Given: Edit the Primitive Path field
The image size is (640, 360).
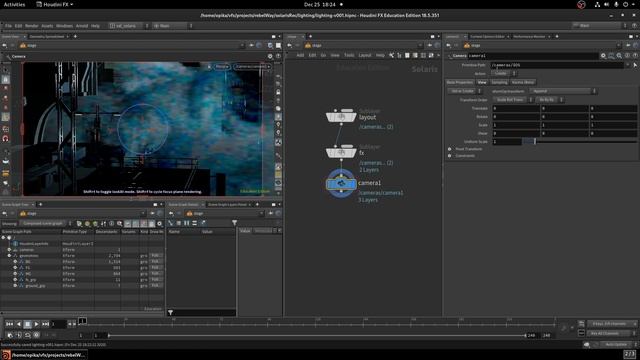Looking at the screenshot, I should (558, 65).
